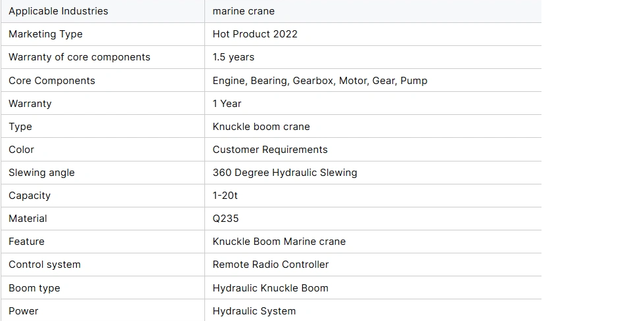Select the '1.5 years' warranty value

233,57
